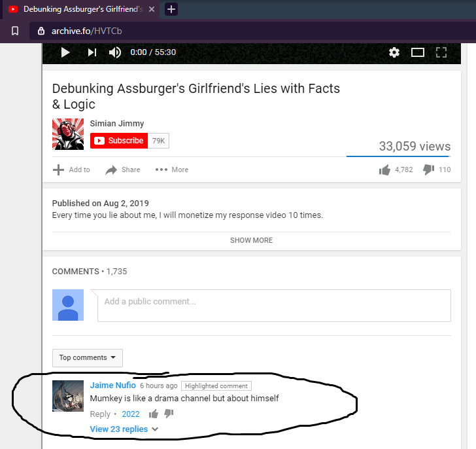View site security lock icon
The width and height of the screenshot is (476, 449).
point(41,31)
